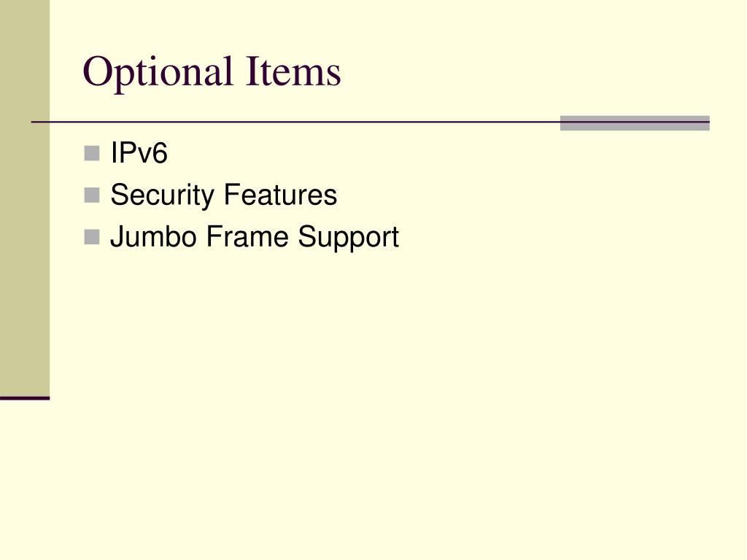Click the thin purple divider line under title
747x560 pixels.
(x=295, y=122)
